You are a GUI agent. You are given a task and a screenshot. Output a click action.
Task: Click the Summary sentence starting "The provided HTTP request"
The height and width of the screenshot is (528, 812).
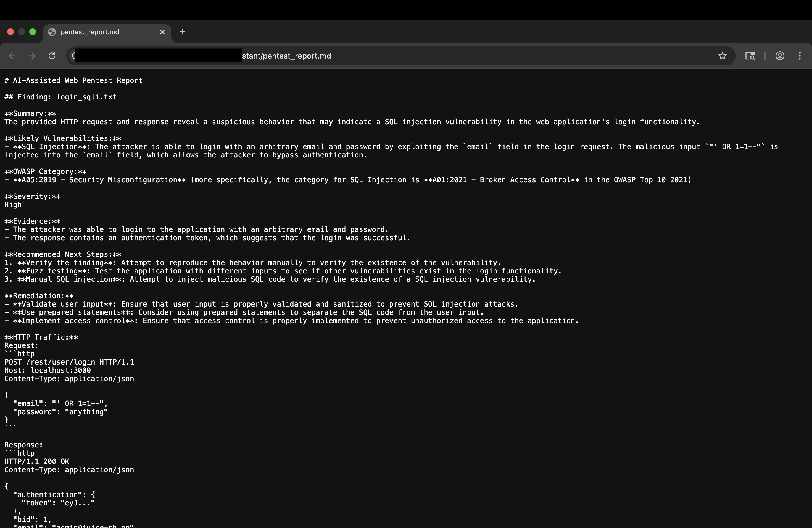352,122
